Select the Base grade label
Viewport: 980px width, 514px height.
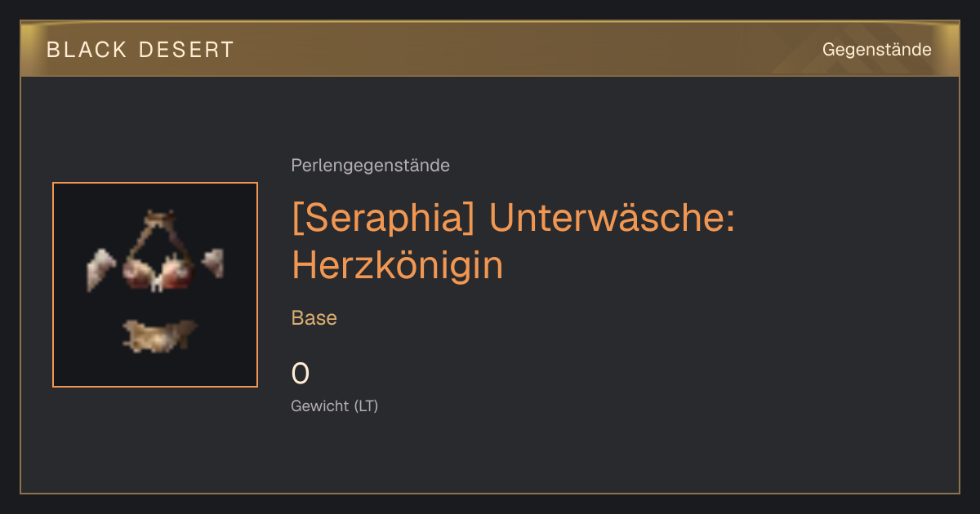pyautogui.click(x=314, y=318)
